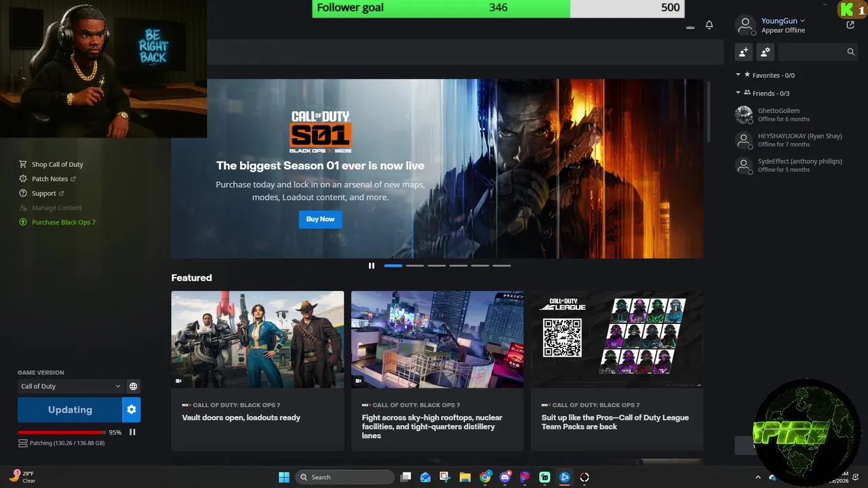Open the YoungGun account dropdown
The width and height of the screenshot is (868, 488).
click(783, 21)
